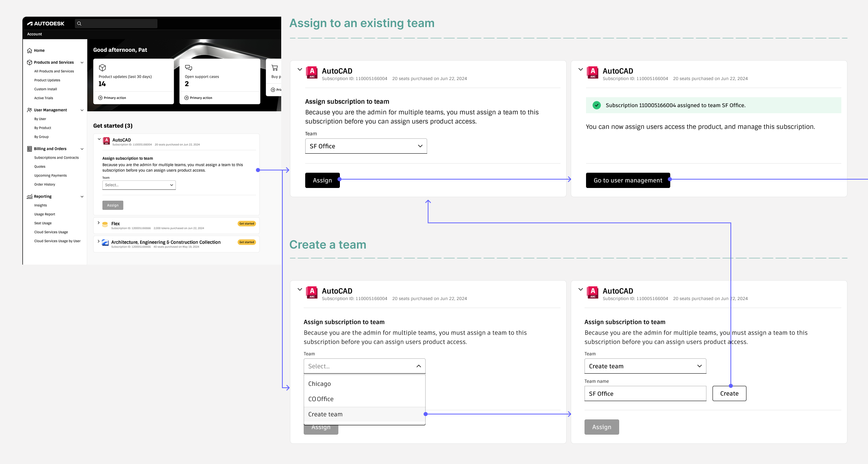This screenshot has width=868, height=464.
Task: Click the Team name field containing SF Office
Action: pyautogui.click(x=645, y=394)
